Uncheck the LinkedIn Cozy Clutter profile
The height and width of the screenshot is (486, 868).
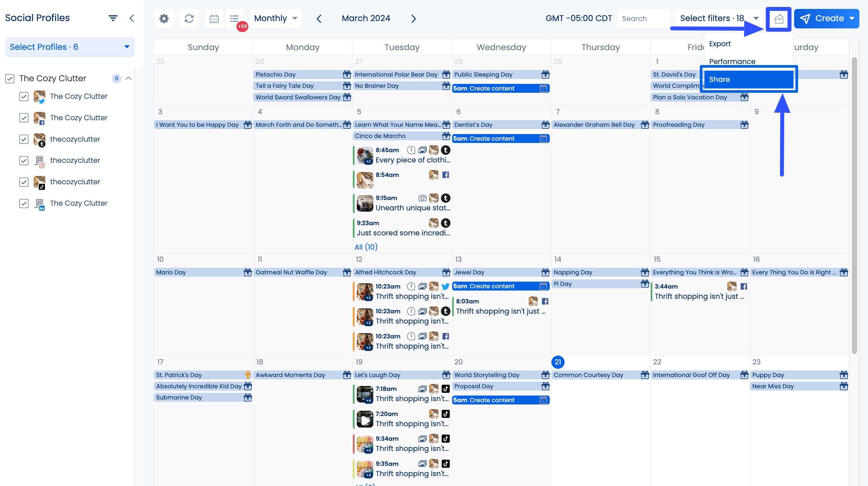coord(24,203)
